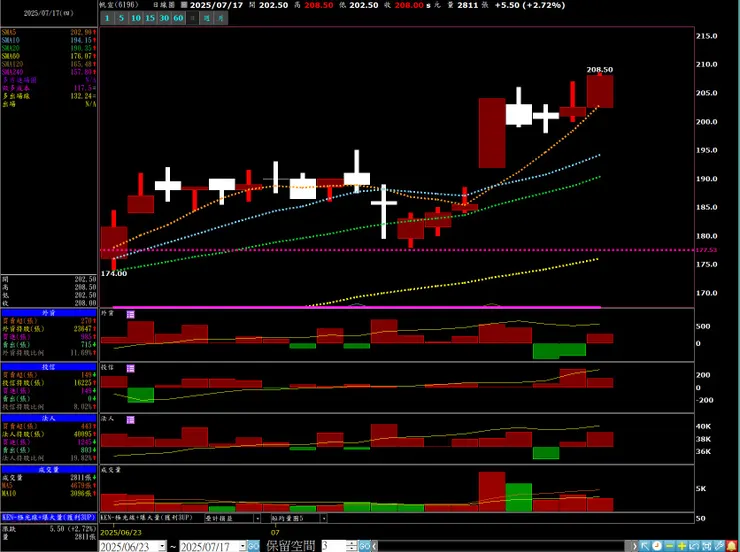Click GO button next to 保留空間 field
740x552 pixels.
(364, 546)
